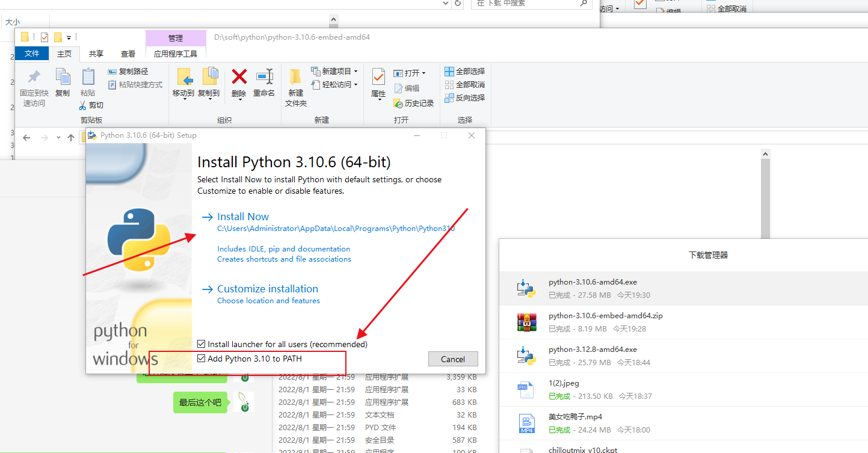Select python-3.10.6-embed-amd64.zip file name in downloads

(606, 316)
